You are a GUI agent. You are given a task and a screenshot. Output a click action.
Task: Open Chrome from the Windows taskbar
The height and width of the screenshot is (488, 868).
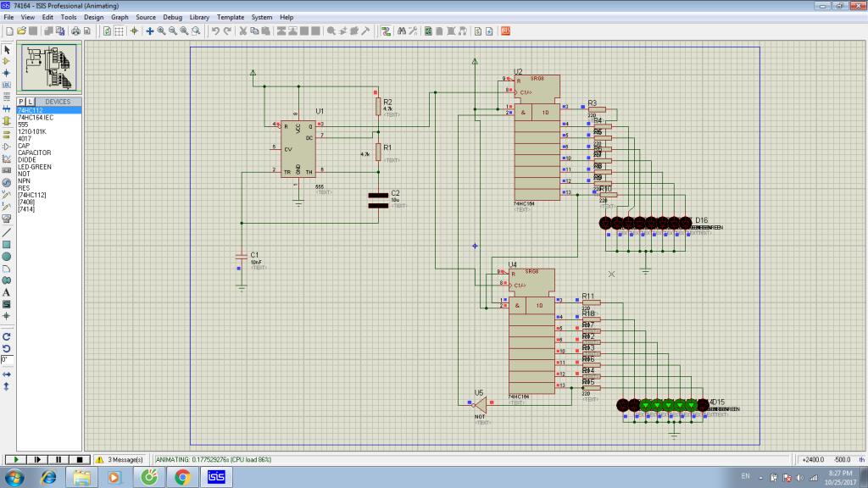pos(181,478)
